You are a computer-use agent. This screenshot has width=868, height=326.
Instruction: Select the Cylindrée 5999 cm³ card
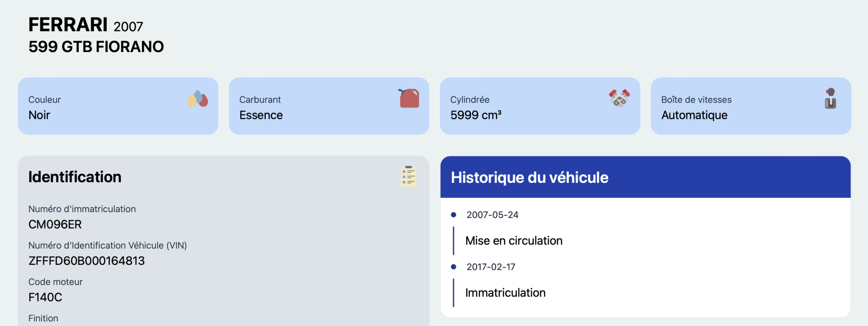point(540,106)
